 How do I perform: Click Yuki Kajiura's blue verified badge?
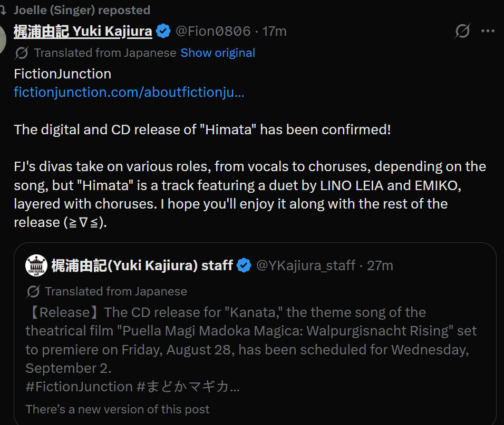pos(163,31)
